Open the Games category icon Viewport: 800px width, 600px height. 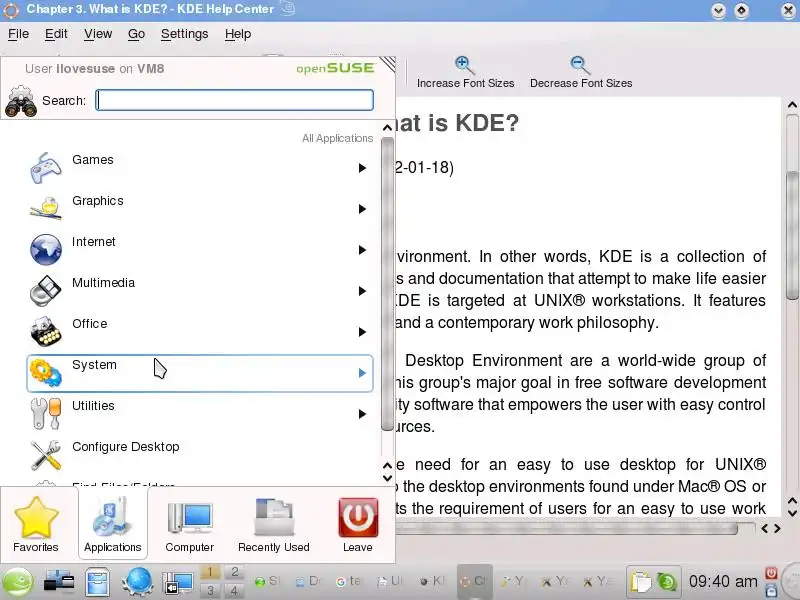(45, 168)
